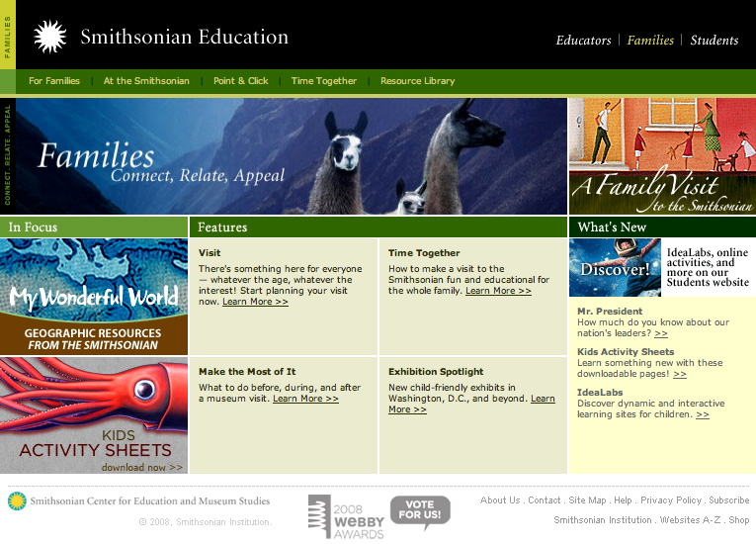
Task: Open the Families section link in header
Action: (650, 41)
